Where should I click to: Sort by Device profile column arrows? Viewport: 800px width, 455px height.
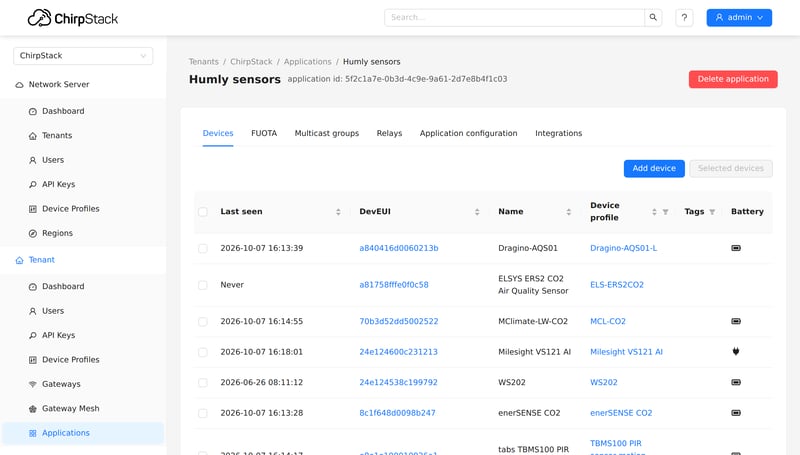point(654,212)
